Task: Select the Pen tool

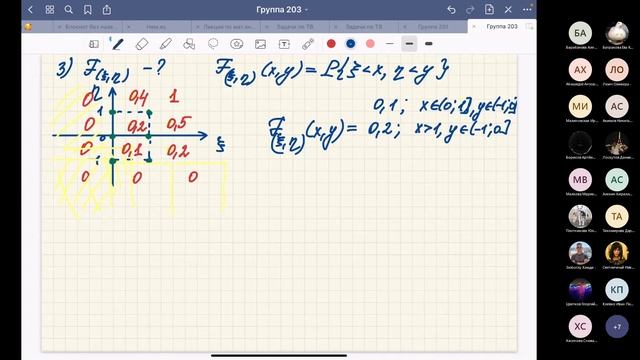Action: (118, 44)
